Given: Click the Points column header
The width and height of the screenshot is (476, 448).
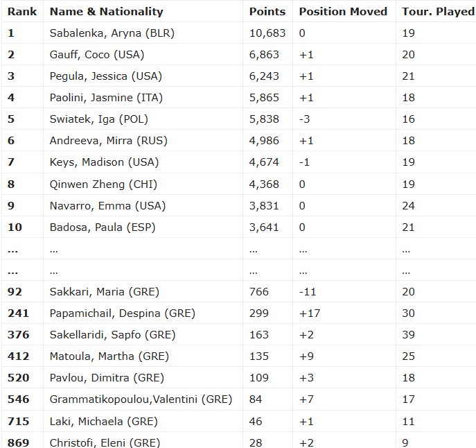Looking at the screenshot, I should click(267, 12).
